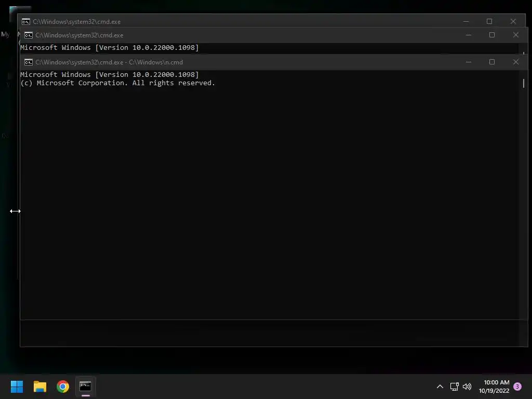Open the network status tray icon
This screenshot has width=532, height=399.
coord(454,387)
